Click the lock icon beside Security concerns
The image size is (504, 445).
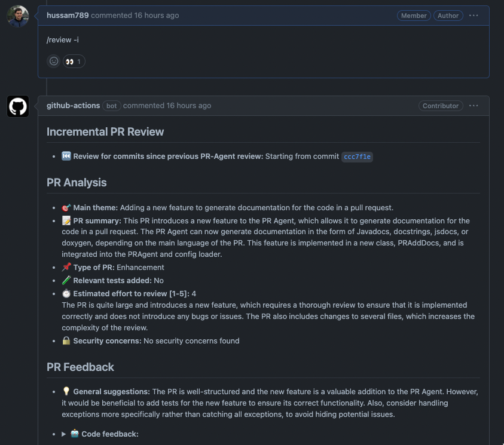[66, 341]
